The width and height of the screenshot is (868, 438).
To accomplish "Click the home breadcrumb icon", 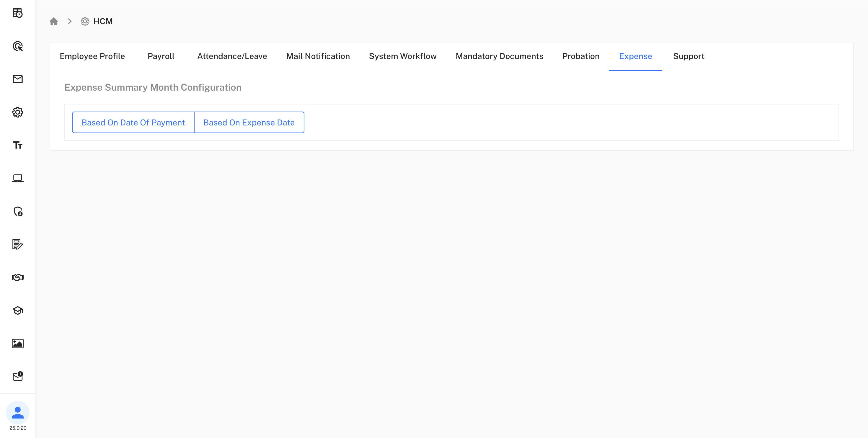I will pyautogui.click(x=53, y=21).
